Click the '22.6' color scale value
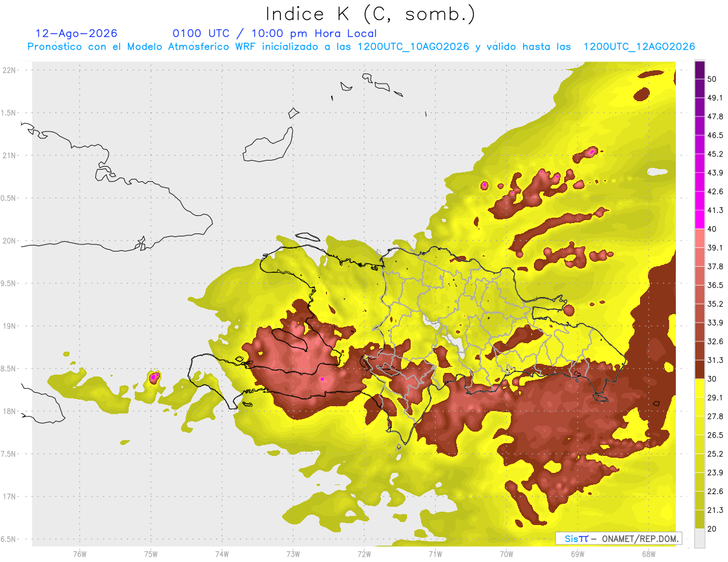Viewport: 728px width, 562px height. click(x=715, y=492)
